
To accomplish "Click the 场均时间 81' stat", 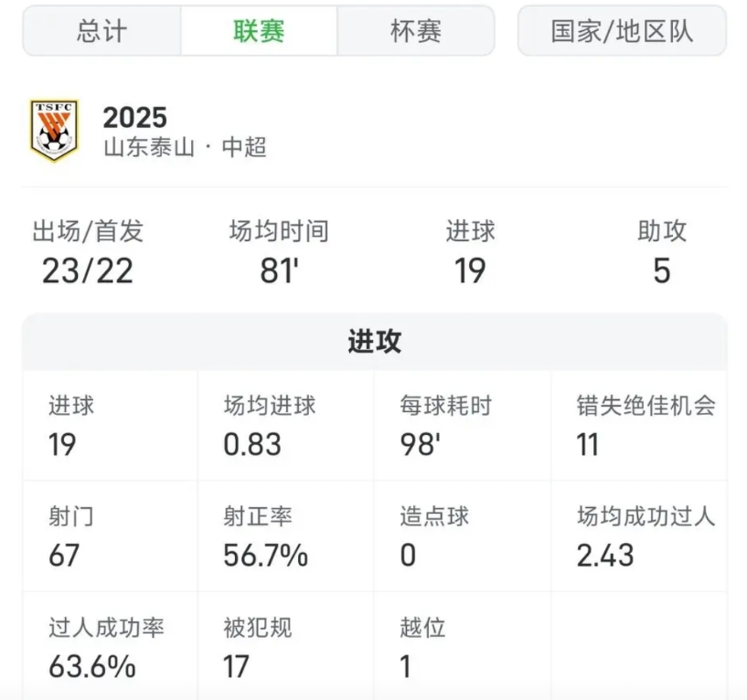I will 279,251.
